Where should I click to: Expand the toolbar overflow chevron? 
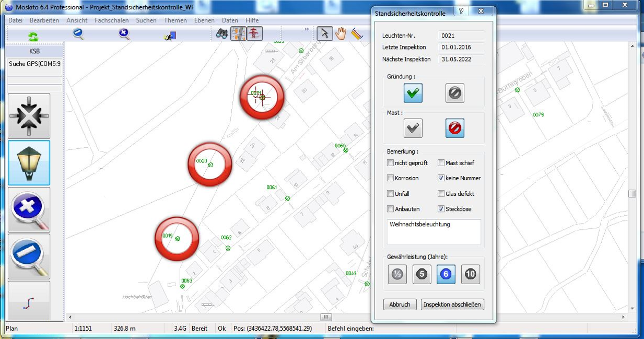307,30
